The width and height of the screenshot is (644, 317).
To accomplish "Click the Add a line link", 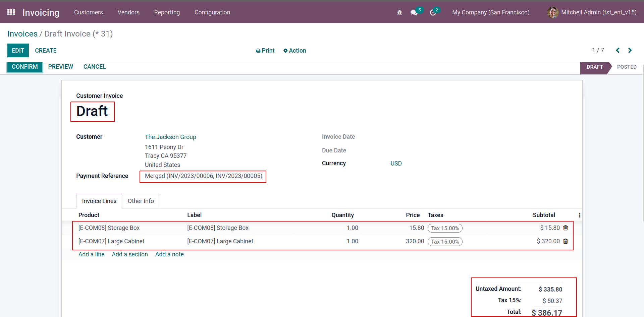I will [x=91, y=254].
